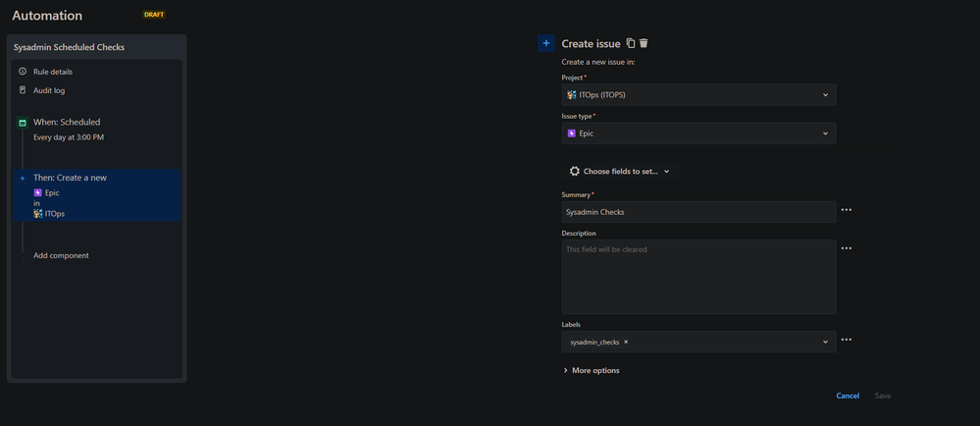
Task: Click the Every day at 3:00 PM text
Action: click(x=69, y=137)
